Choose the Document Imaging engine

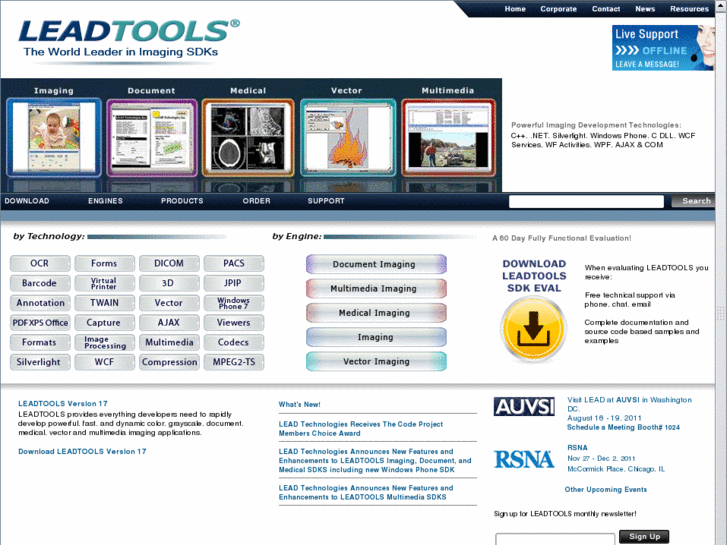click(x=376, y=264)
